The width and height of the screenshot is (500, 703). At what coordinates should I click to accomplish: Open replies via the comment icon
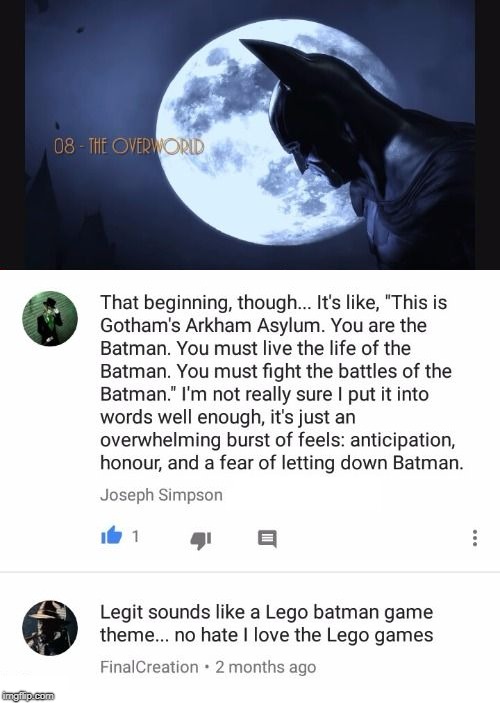click(267, 539)
